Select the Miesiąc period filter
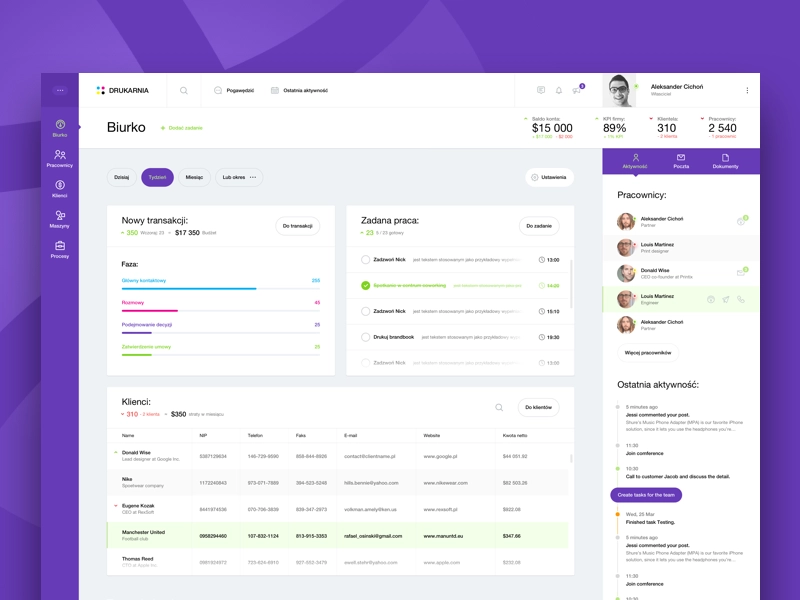The image size is (800, 600). 194,177
